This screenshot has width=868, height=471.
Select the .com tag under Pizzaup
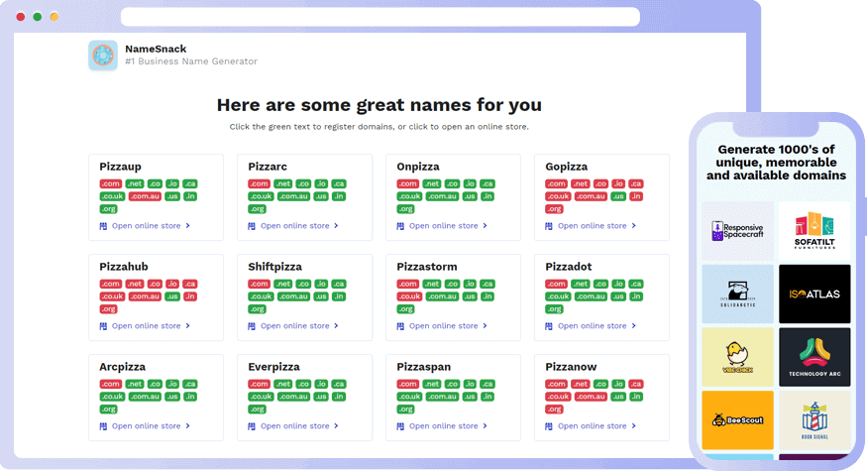[111, 184]
